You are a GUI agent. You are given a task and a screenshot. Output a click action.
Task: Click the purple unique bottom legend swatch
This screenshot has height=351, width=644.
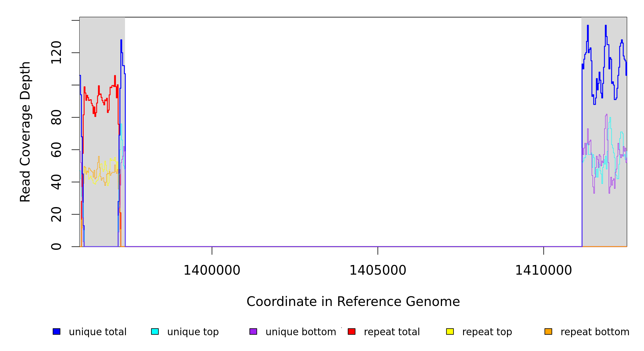coord(253,331)
